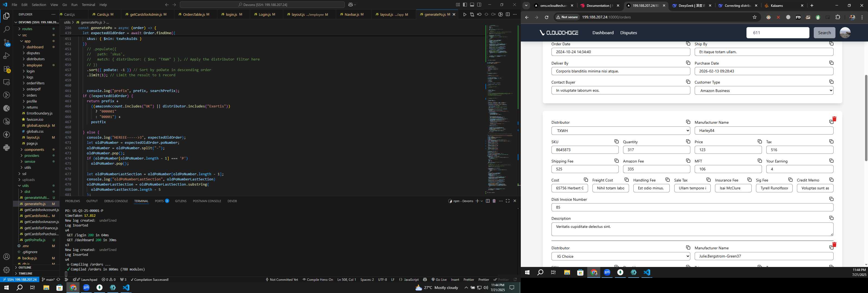The image size is (868, 293).
Task: Open Run and Debug view in activity bar
Action: pos(7,56)
